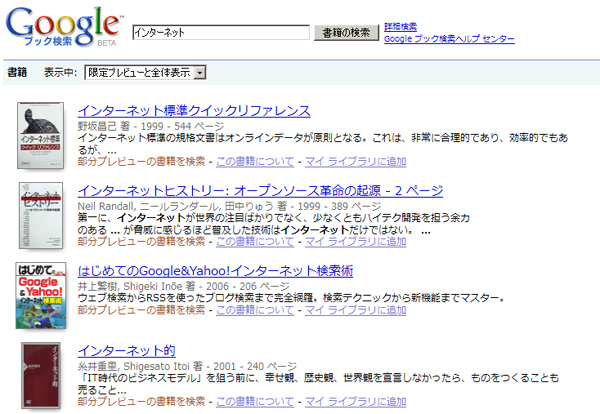Click the 表示中: label
The width and height of the screenshot is (600, 414).
coord(60,72)
